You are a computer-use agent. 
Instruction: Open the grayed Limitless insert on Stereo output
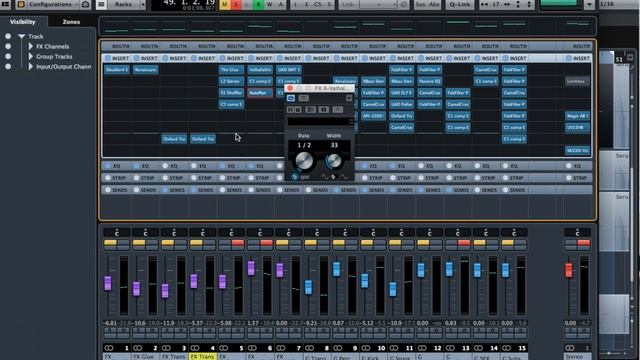[577, 81]
